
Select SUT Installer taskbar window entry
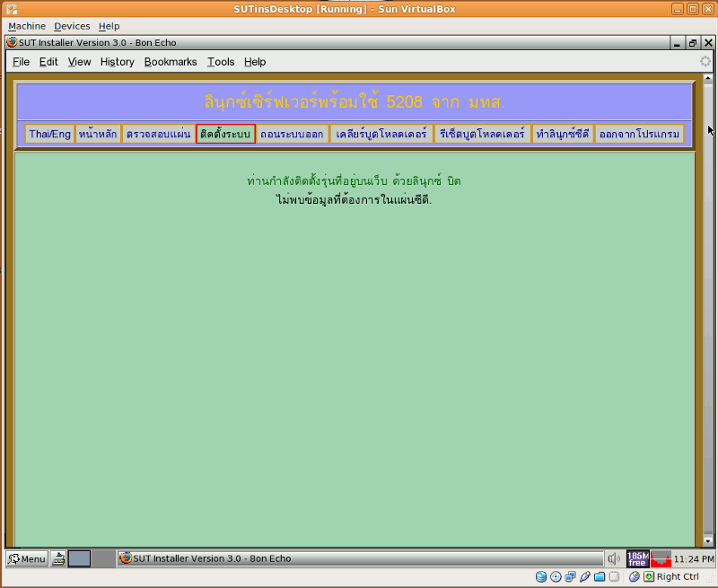coord(361,558)
